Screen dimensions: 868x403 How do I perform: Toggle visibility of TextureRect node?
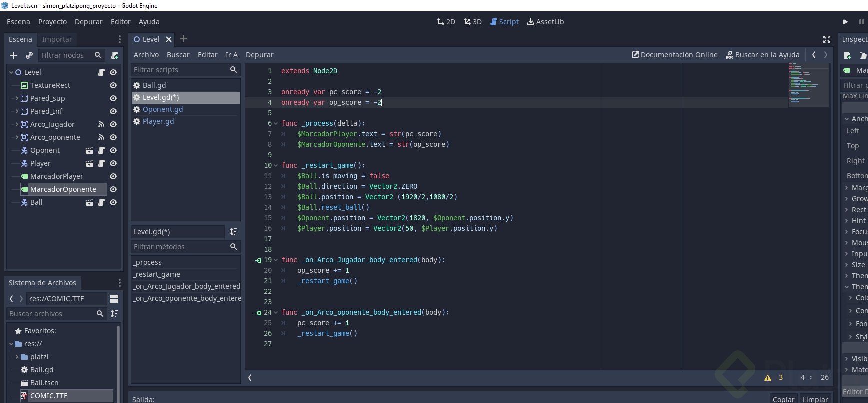tap(113, 85)
